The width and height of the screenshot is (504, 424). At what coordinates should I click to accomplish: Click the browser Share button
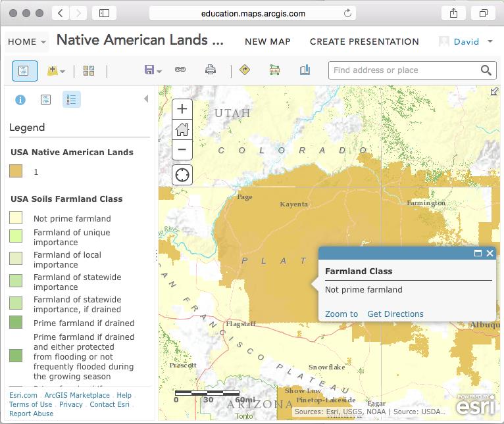tap(453, 13)
